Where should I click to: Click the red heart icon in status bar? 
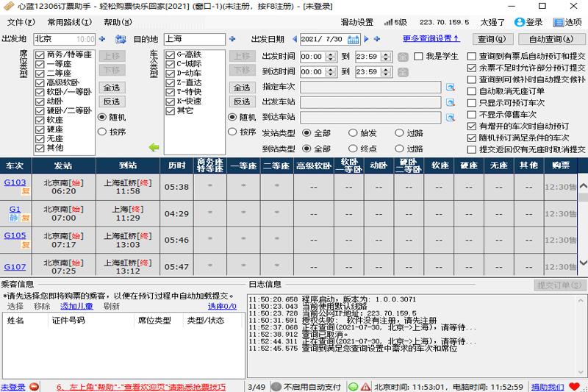(574, 386)
